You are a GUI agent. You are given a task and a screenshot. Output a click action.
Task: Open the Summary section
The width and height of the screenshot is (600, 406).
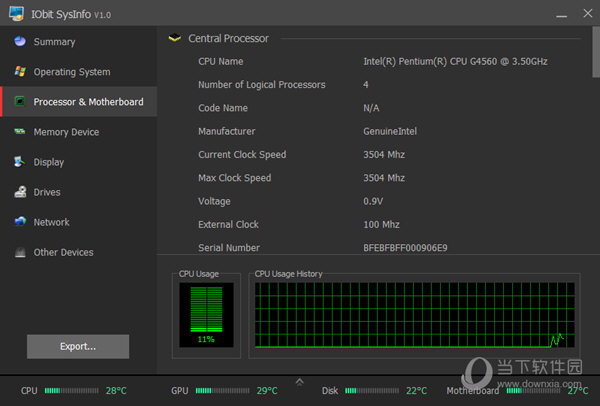[x=78, y=42]
